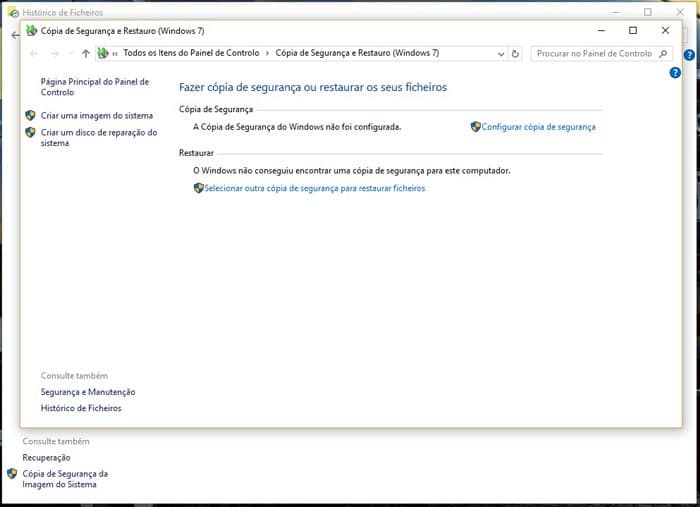Click the back arrow in the Histórico de Ficheiros window
This screenshot has width=700, height=507.
pyautogui.click(x=15, y=35)
